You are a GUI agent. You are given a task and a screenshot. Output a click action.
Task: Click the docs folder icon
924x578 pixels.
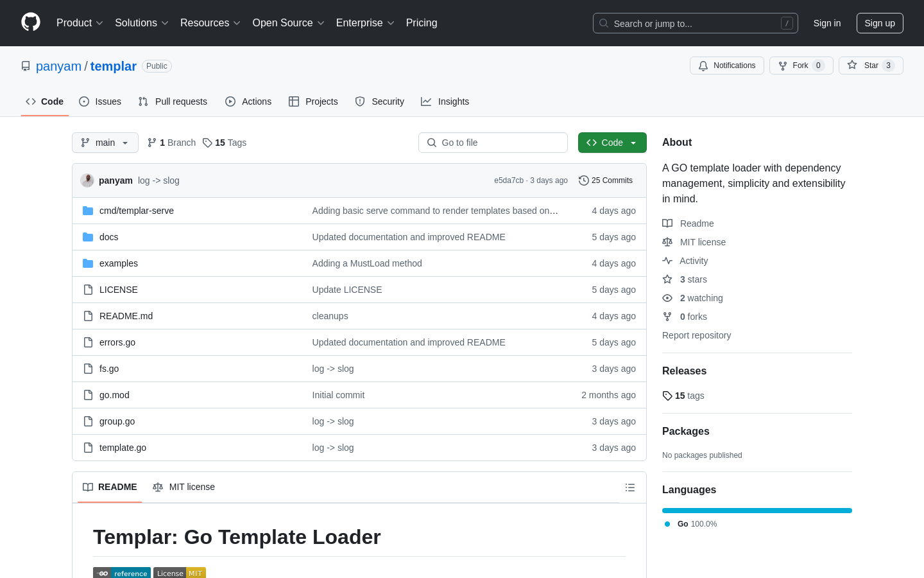pyautogui.click(x=88, y=237)
